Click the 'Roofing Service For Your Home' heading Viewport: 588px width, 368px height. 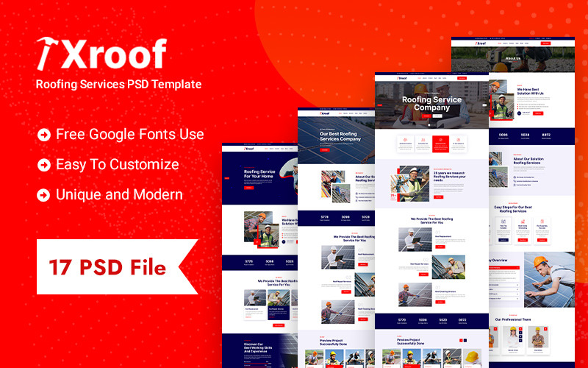(x=259, y=174)
